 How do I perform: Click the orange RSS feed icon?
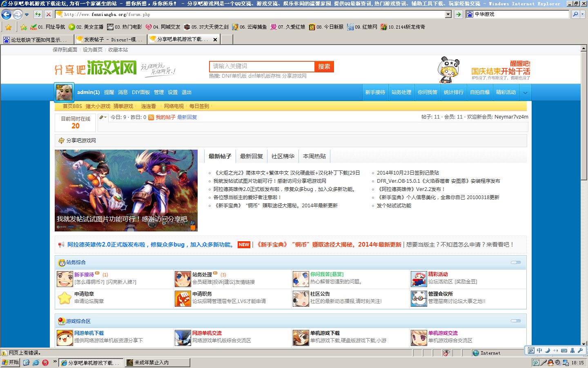pos(151,117)
